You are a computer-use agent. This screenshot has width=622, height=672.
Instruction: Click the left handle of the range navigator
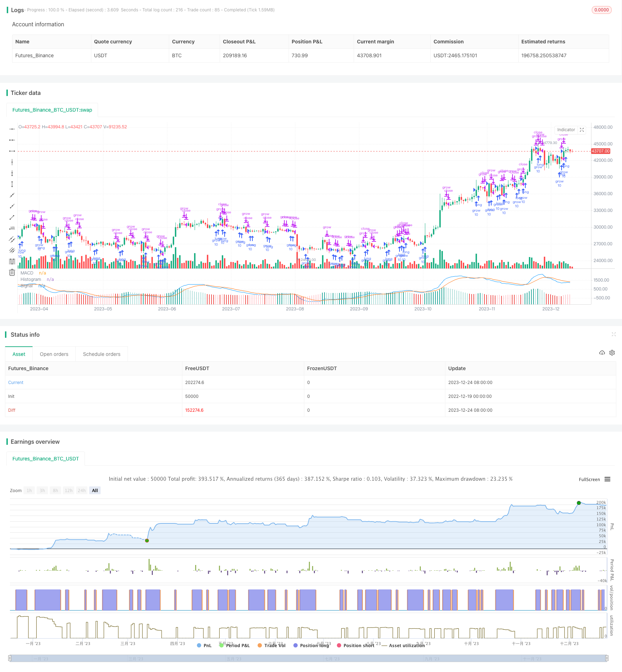(x=10, y=658)
